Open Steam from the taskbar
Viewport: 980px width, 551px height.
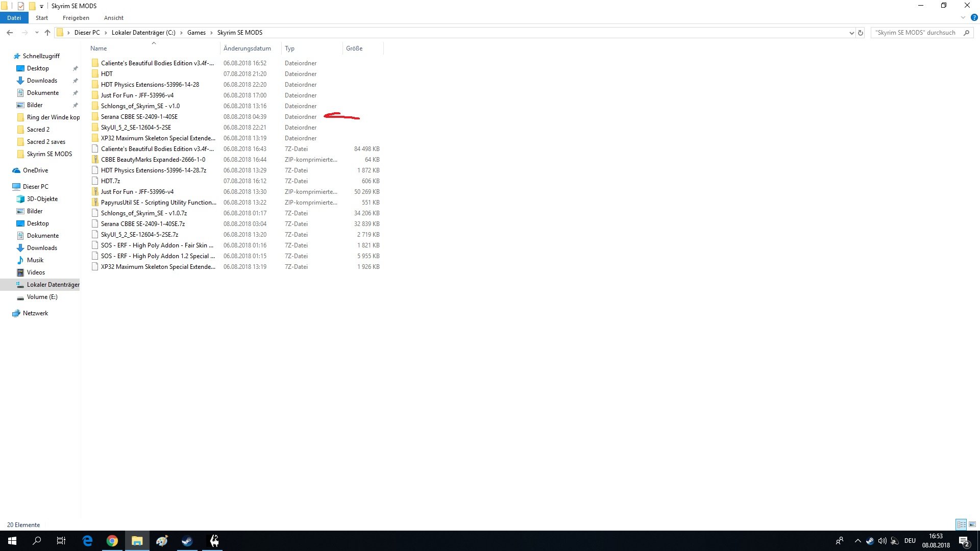tap(187, 541)
